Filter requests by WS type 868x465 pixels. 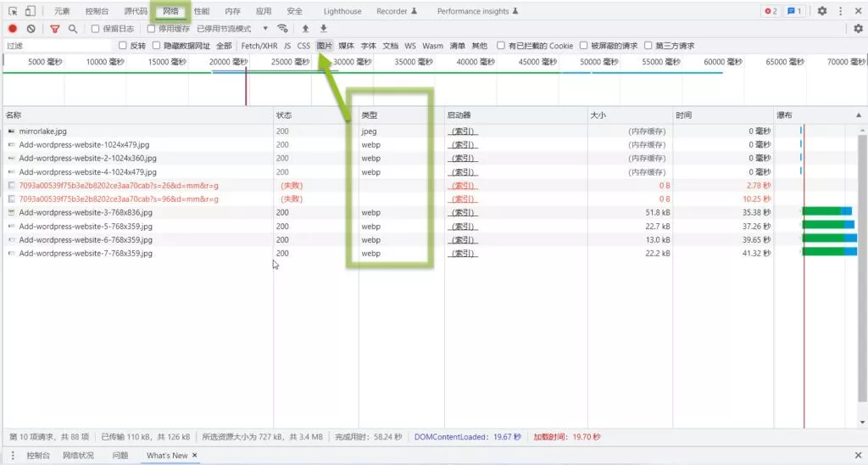[410, 46]
